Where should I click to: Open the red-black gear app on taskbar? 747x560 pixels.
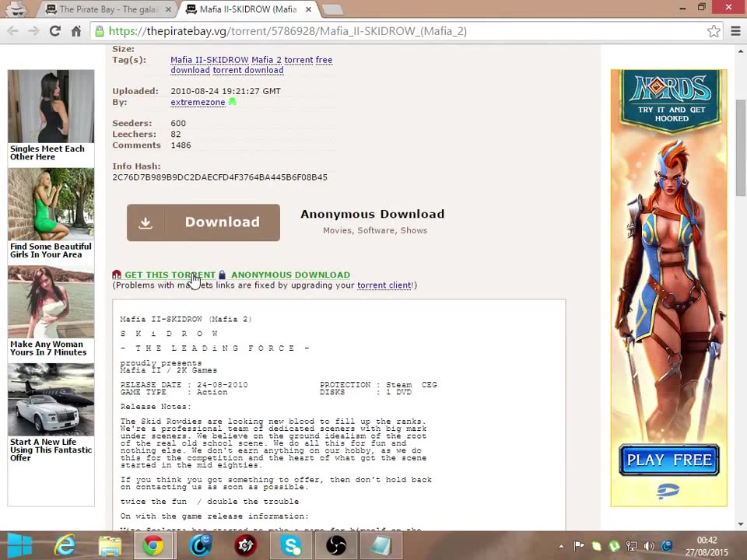pyautogui.click(x=245, y=546)
